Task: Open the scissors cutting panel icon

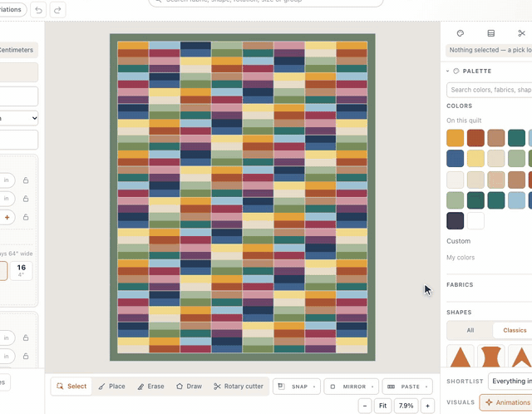Action: click(x=521, y=33)
